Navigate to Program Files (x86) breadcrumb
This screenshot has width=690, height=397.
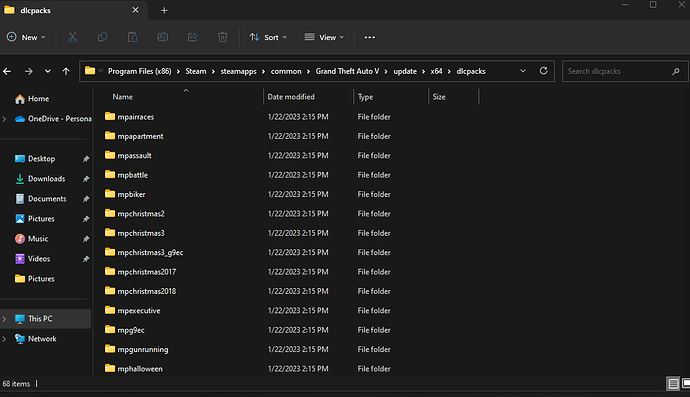click(139, 71)
